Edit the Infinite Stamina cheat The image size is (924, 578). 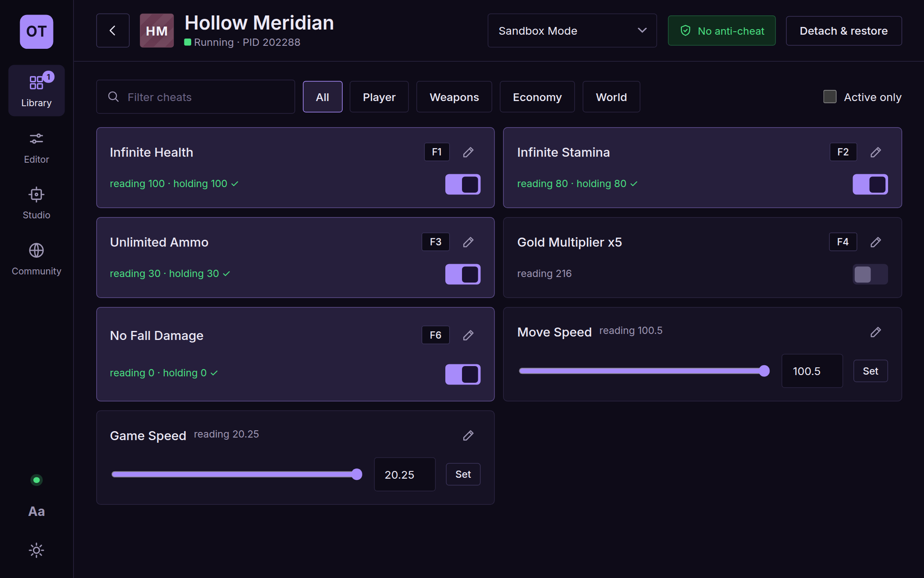pos(876,152)
